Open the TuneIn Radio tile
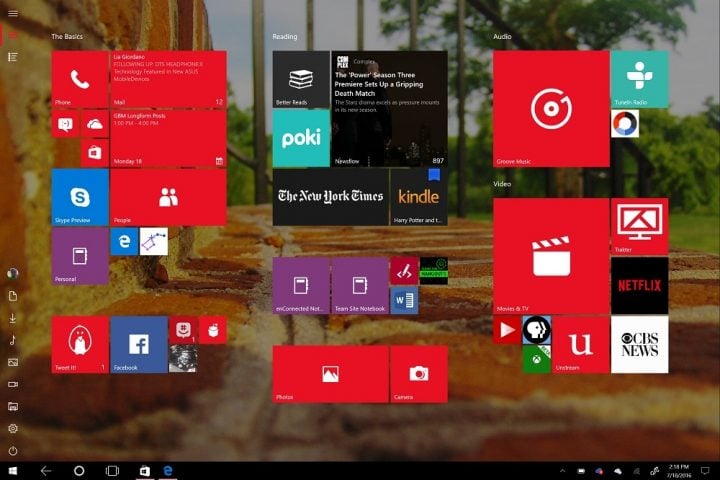The image size is (720, 480). coord(639,79)
